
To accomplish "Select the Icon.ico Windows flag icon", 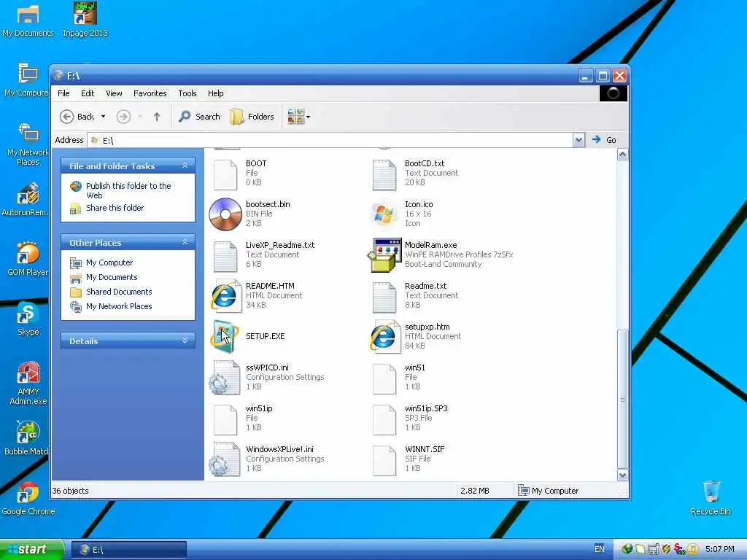I will click(384, 214).
